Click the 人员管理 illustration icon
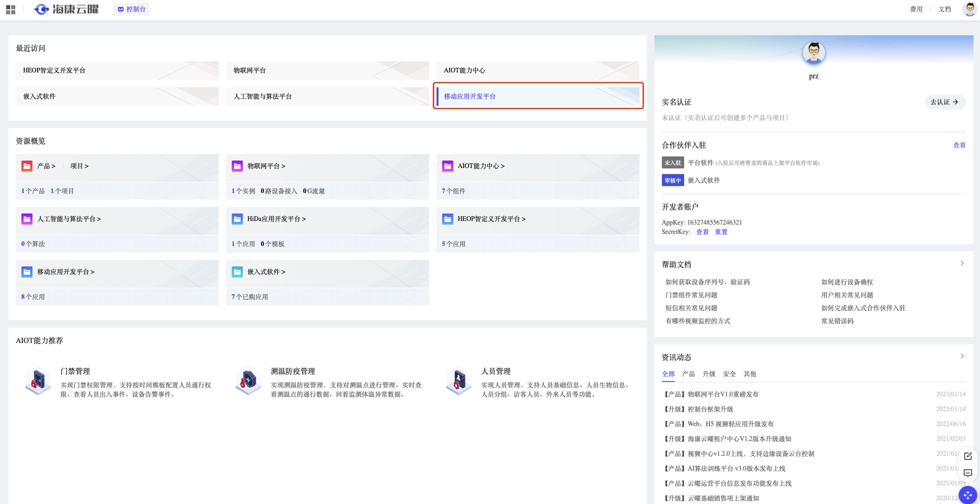 [458, 381]
